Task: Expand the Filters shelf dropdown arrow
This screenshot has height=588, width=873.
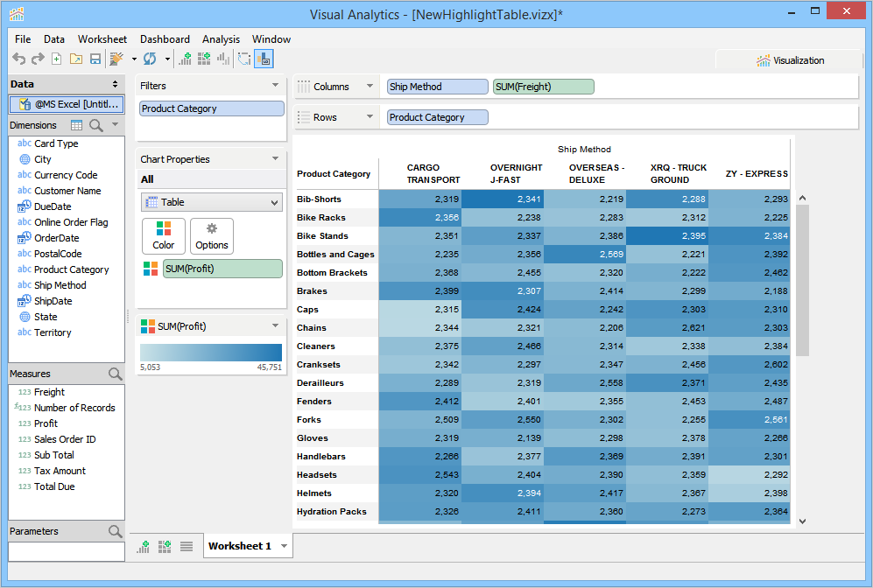Action: 276,86
